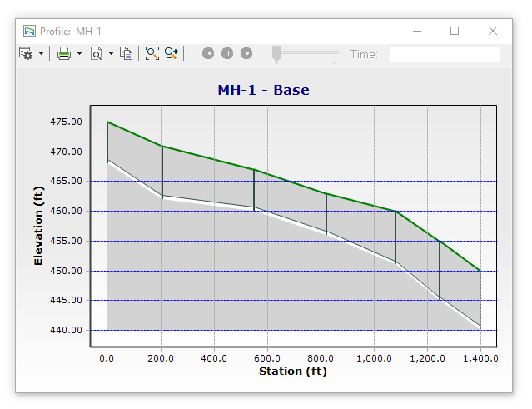Maximize the Profile window
Screen dimensions: 532x409
(455, 31)
